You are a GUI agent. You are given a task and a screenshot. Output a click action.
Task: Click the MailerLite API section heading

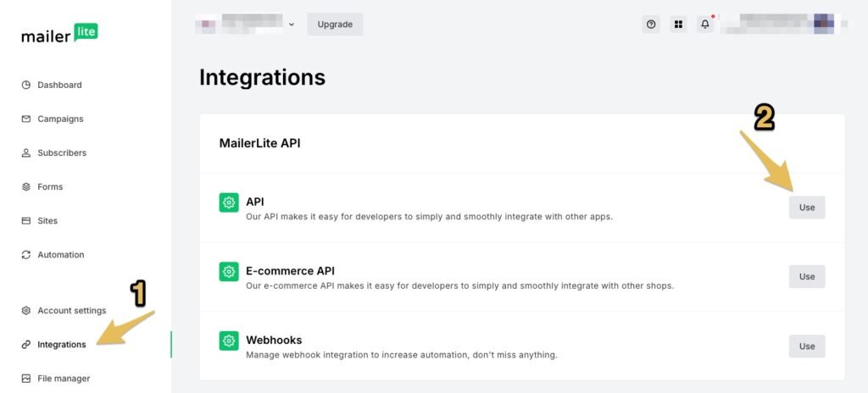coord(259,143)
